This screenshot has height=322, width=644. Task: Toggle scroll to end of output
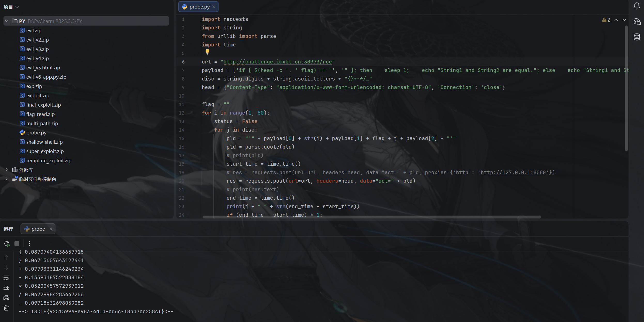(6, 287)
